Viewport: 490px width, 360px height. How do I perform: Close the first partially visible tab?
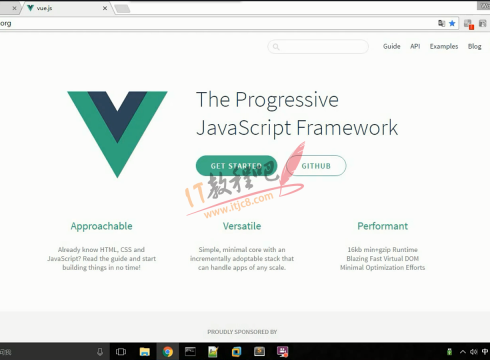14,8
